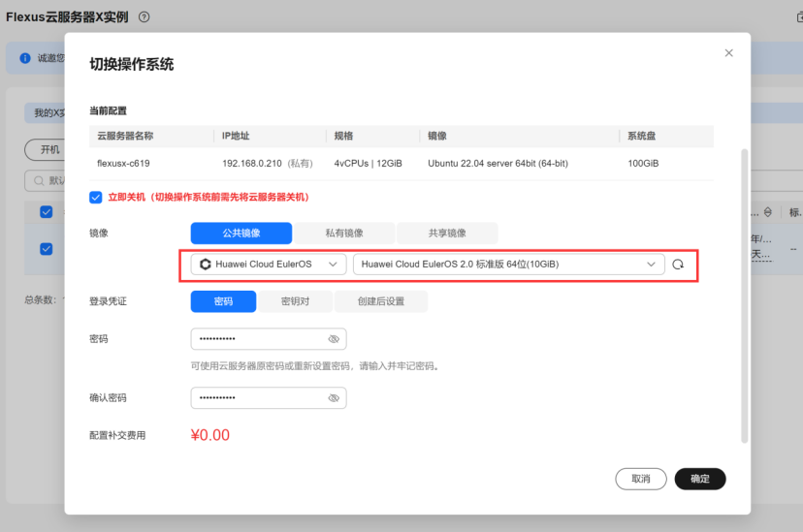Click the 取消 button
Viewport: 803px width, 532px height.
641,479
